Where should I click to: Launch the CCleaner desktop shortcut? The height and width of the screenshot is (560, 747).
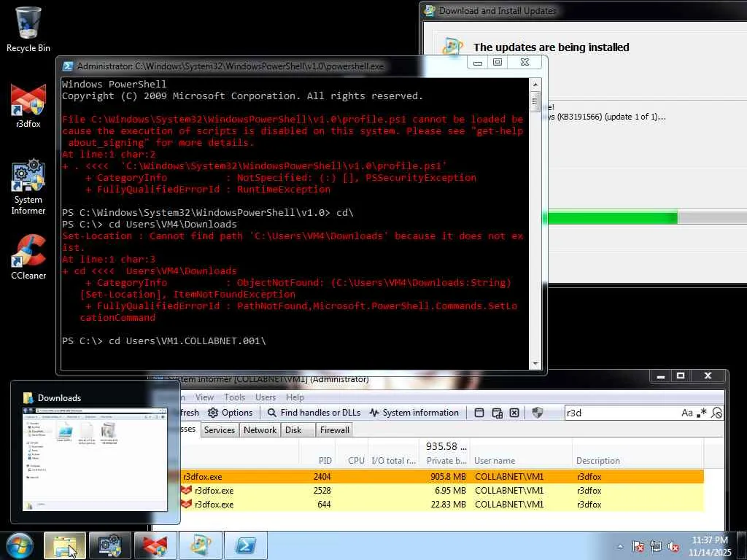28,257
